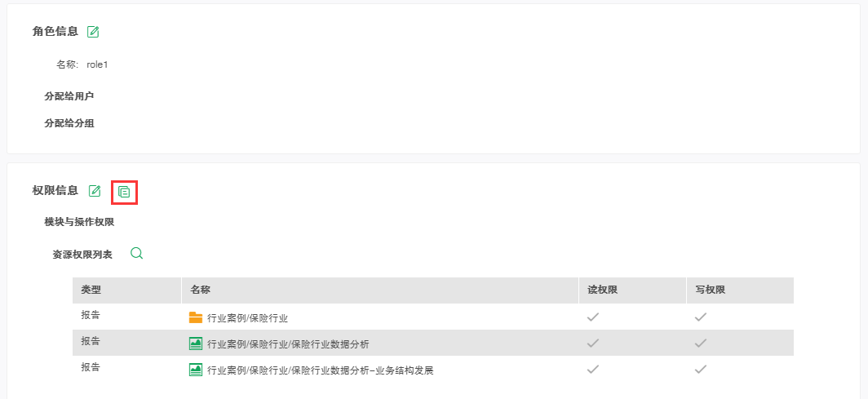The width and height of the screenshot is (868, 399).
Task: Click the report icon for 保险行业数据分析
Action: tap(196, 344)
